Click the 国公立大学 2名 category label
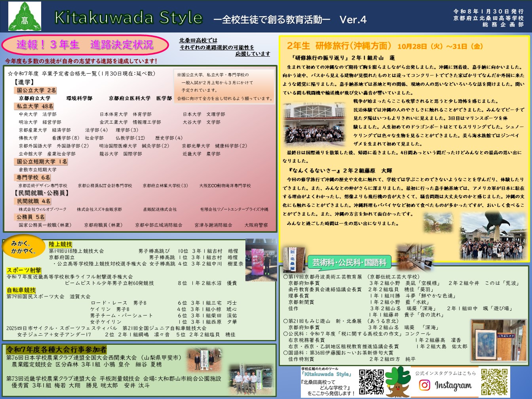Screen dimensions: 532x399 [x=36, y=90]
